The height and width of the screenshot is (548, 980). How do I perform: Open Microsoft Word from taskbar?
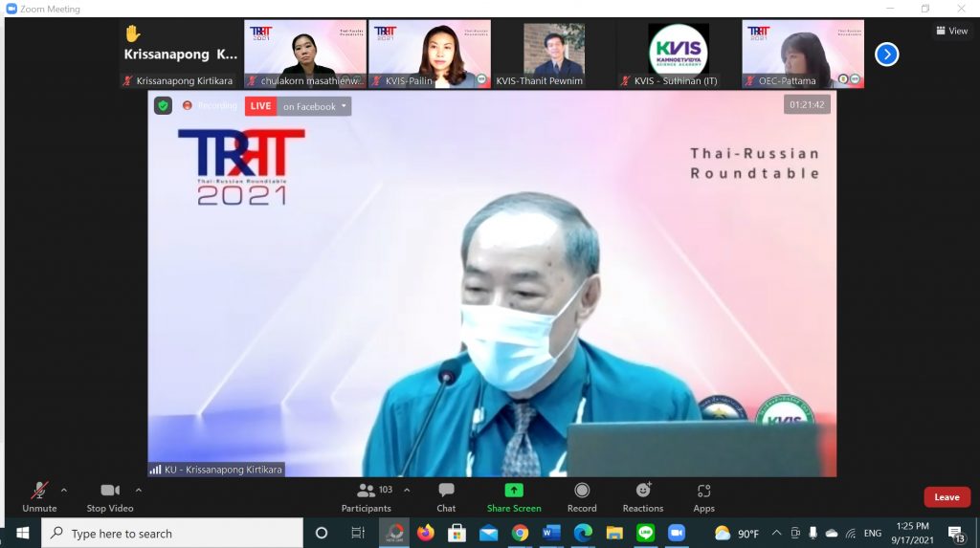click(x=551, y=533)
